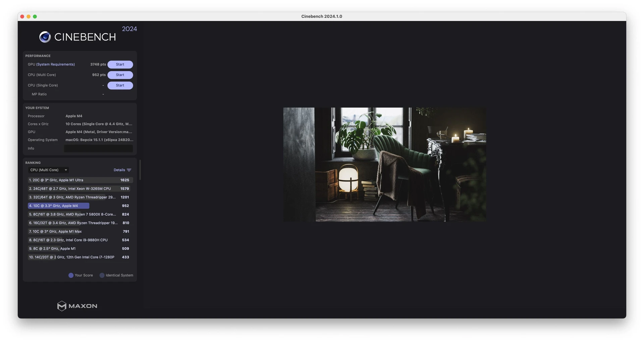Select ranking row AMD Ryzen 7 5800X
The height and width of the screenshot is (342, 644).
coord(80,214)
